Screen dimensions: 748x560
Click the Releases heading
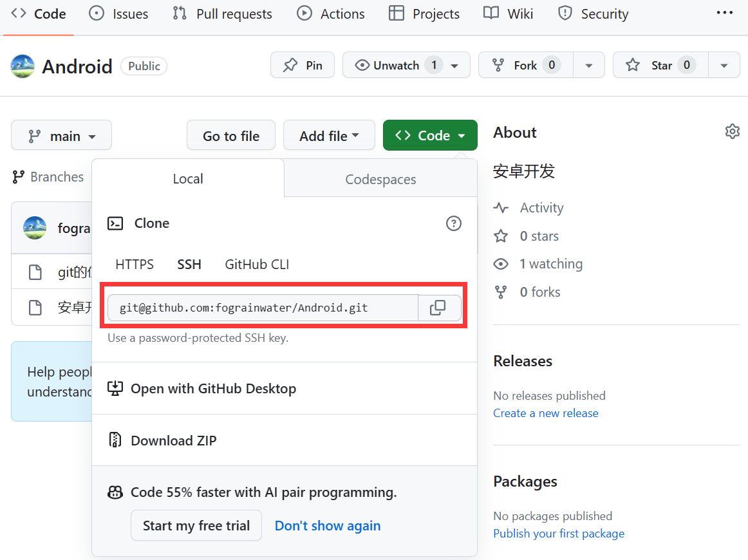click(x=523, y=361)
